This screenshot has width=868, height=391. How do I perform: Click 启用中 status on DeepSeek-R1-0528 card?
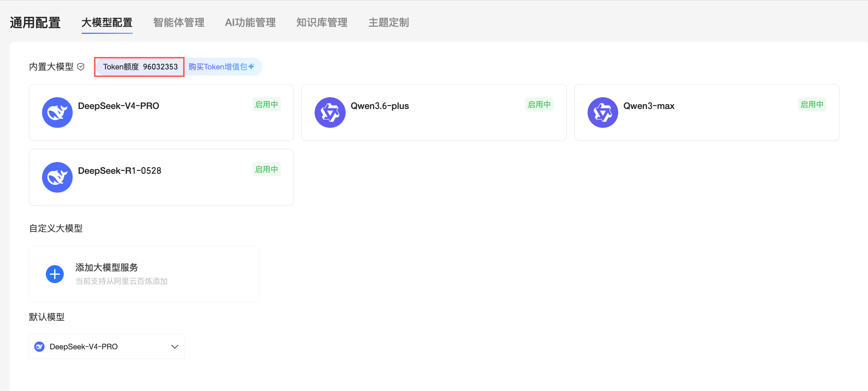[x=267, y=170]
